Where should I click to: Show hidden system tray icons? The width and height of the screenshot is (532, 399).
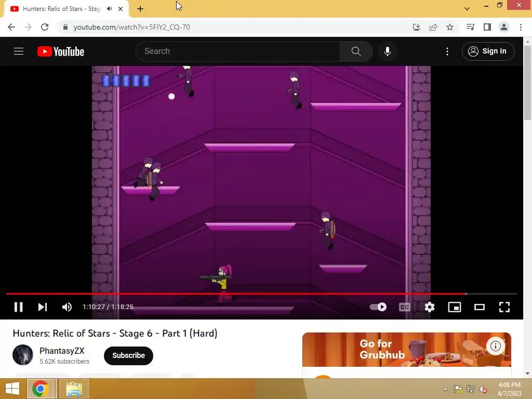(x=445, y=389)
